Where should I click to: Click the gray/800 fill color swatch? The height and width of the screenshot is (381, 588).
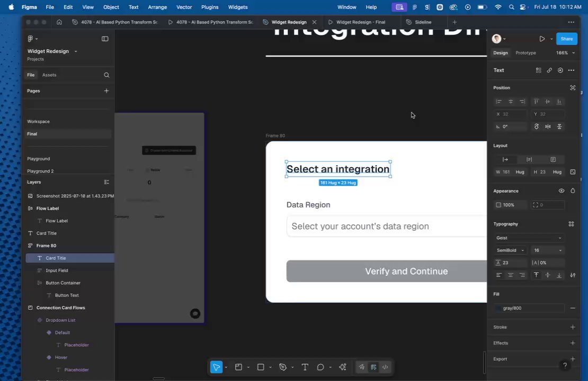tap(498, 309)
